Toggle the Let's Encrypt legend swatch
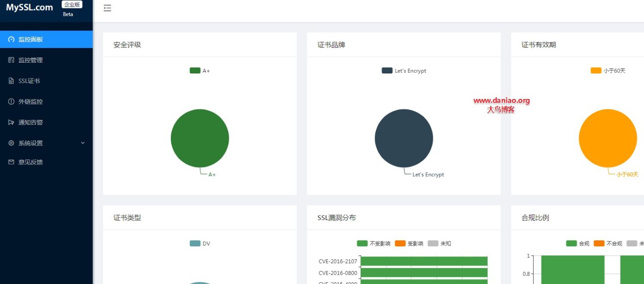Screen dimensions: 644x284 [387, 70]
